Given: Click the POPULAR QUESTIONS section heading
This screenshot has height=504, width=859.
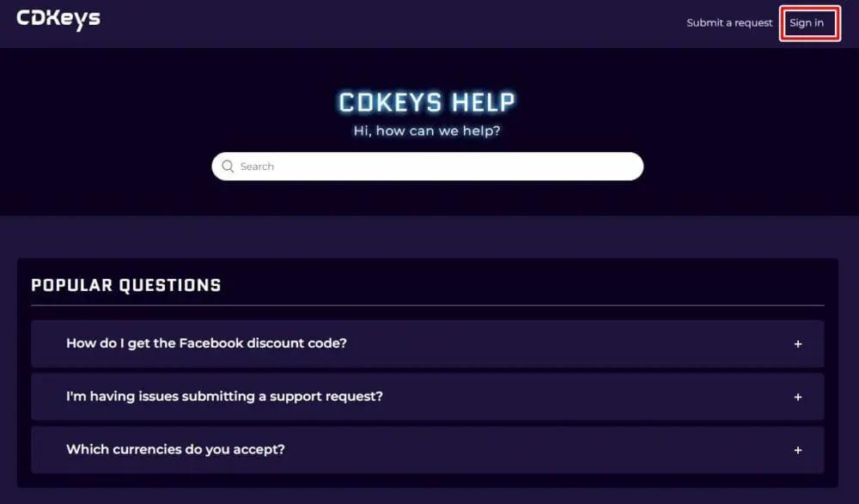Looking at the screenshot, I should pyautogui.click(x=126, y=285).
